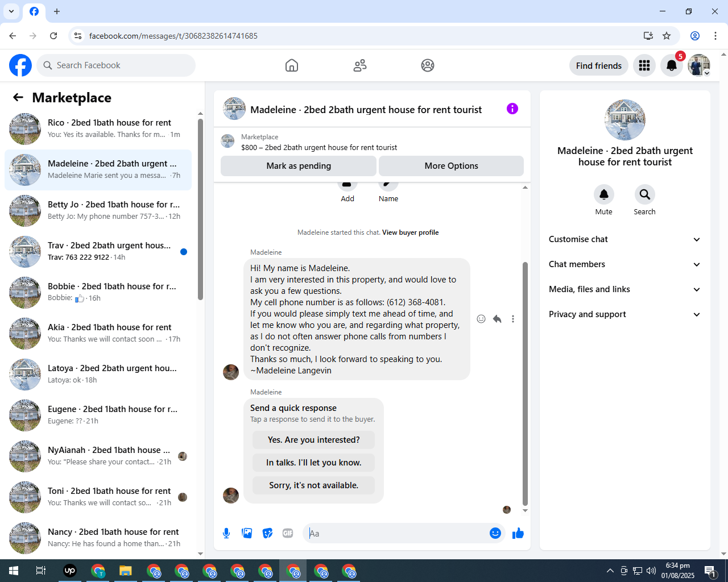Image resolution: width=728 pixels, height=582 pixels.
Task: Send 'Yes. Are you interested?' quick response
Action: pos(314,440)
